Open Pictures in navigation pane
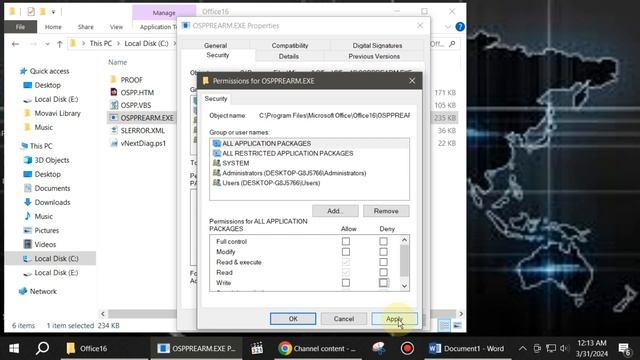Image resolution: width=640 pixels, height=360 pixels. click(41, 230)
